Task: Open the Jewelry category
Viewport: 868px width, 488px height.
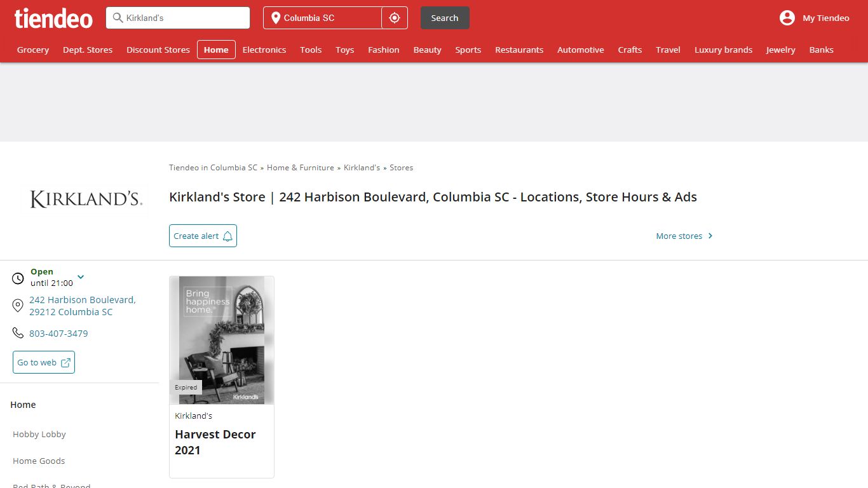Action: (780, 50)
